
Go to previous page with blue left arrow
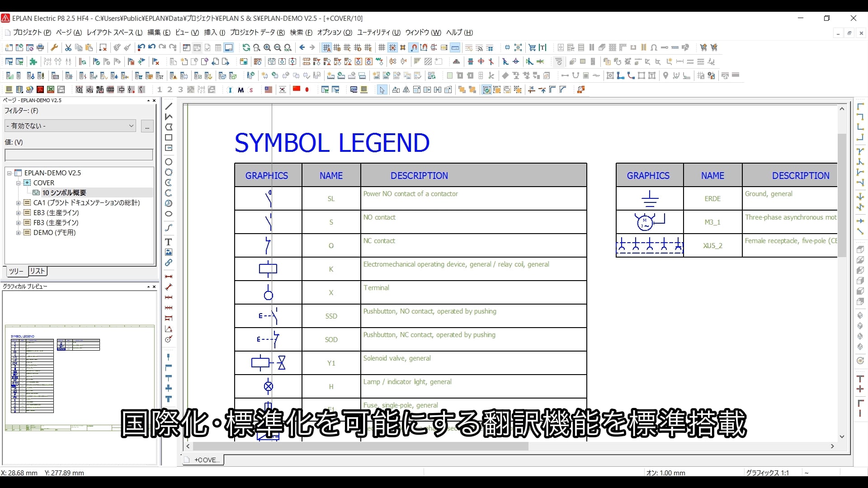(x=302, y=47)
